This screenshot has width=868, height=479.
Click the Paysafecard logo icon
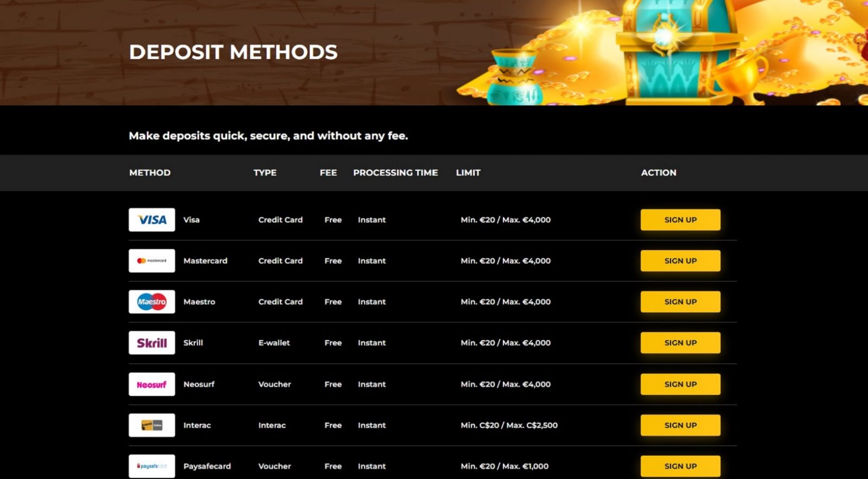[152, 466]
